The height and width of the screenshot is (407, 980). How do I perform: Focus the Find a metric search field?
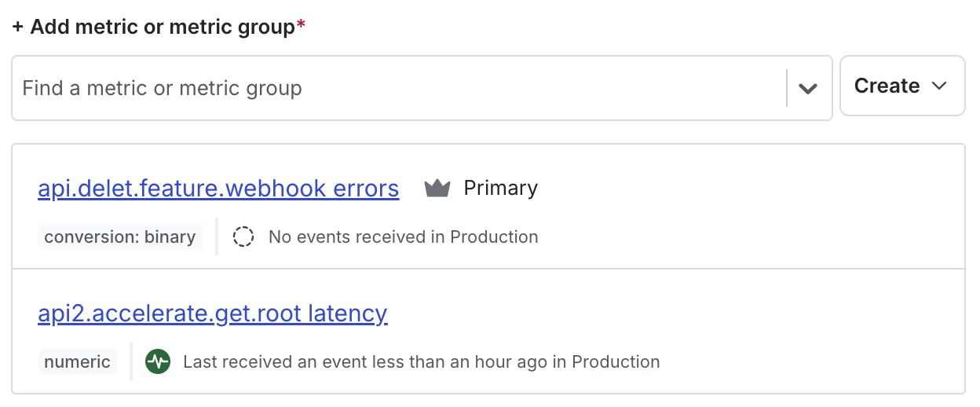pos(393,88)
